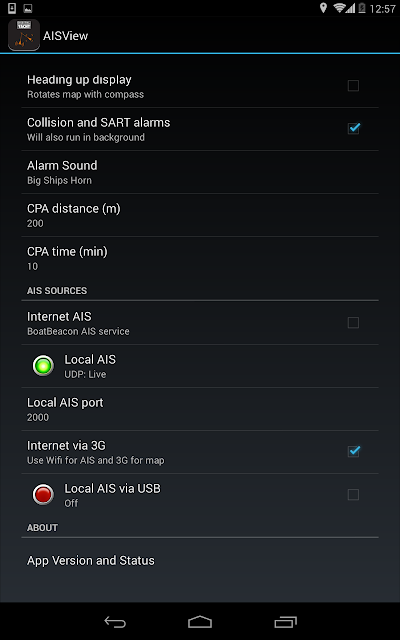The height and width of the screenshot is (640, 400).
Task: Open the Local AIS port setting
Action: click(x=200, y=409)
